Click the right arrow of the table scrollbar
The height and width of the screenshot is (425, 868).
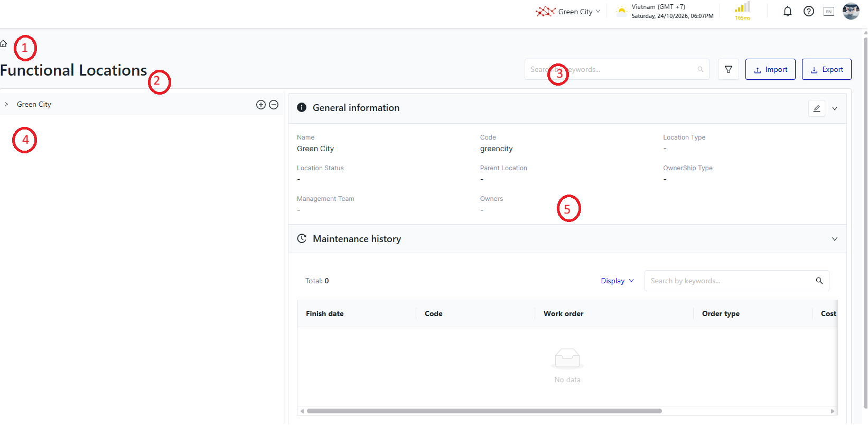(833, 411)
